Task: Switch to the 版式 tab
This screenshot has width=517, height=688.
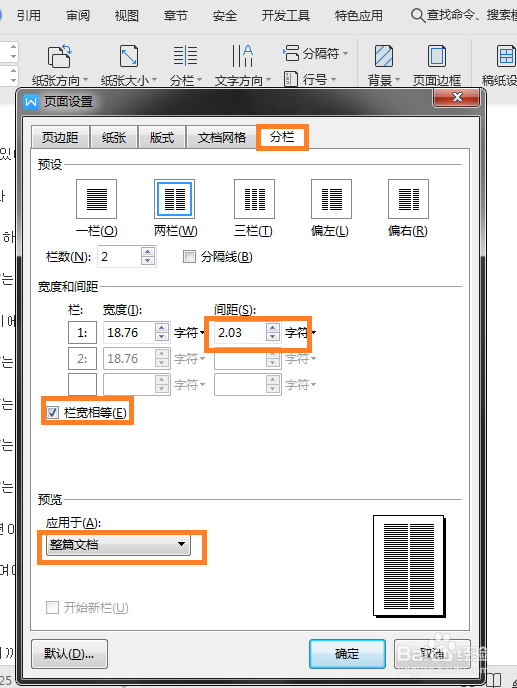Action: pyautogui.click(x=162, y=138)
